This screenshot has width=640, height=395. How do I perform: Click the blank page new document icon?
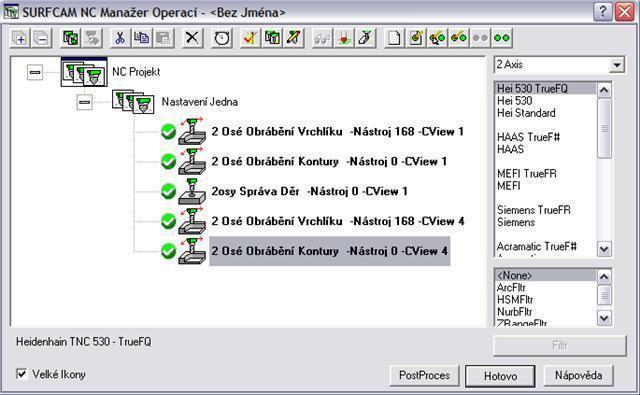click(394, 38)
